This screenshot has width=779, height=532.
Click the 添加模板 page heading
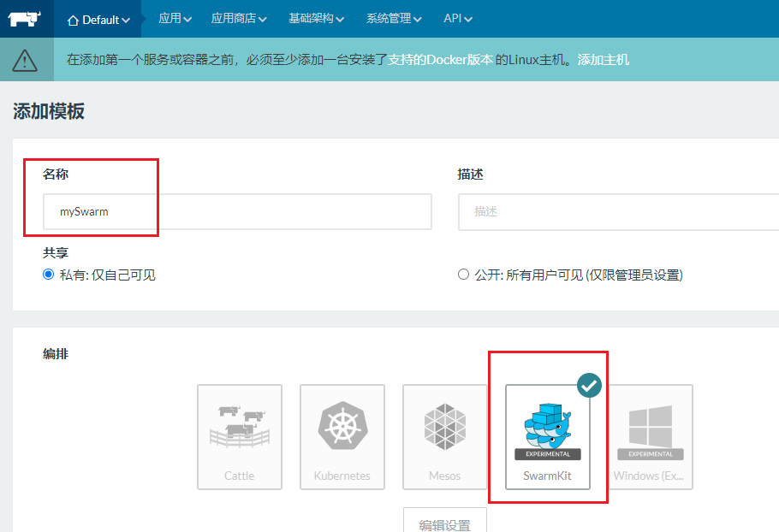pos(49,111)
